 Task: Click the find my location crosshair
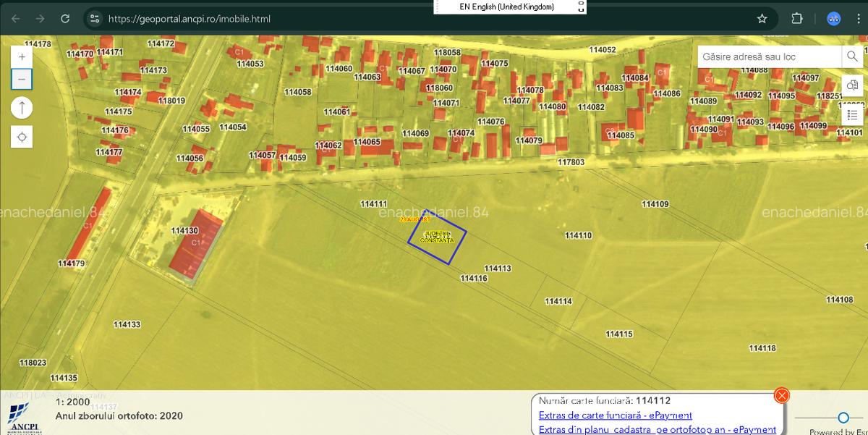(x=22, y=137)
